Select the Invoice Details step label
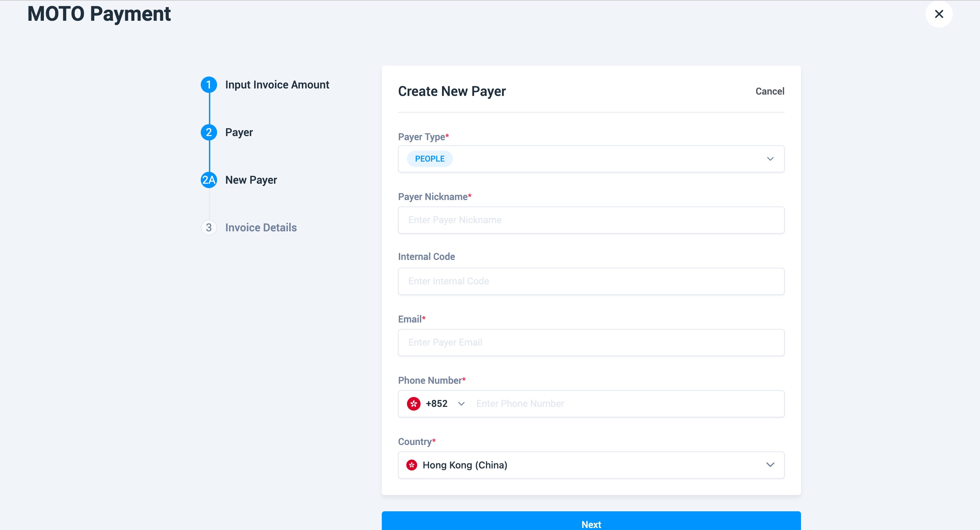Viewport: 980px width, 530px height. point(261,227)
